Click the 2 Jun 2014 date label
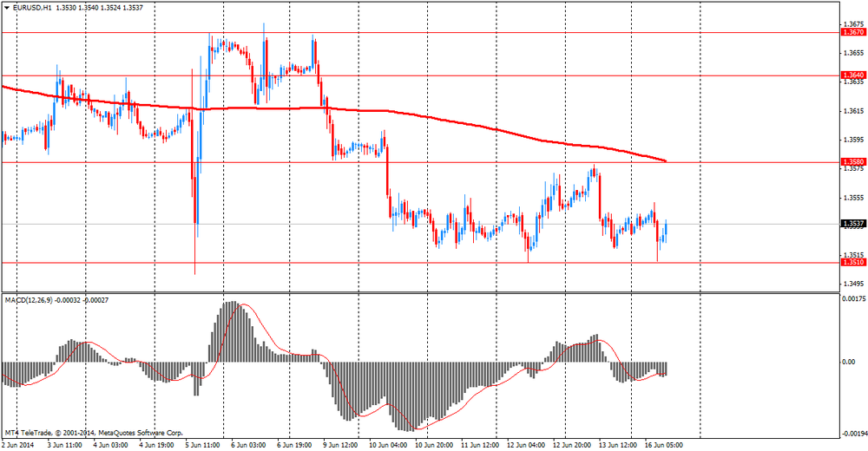 point(17,445)
